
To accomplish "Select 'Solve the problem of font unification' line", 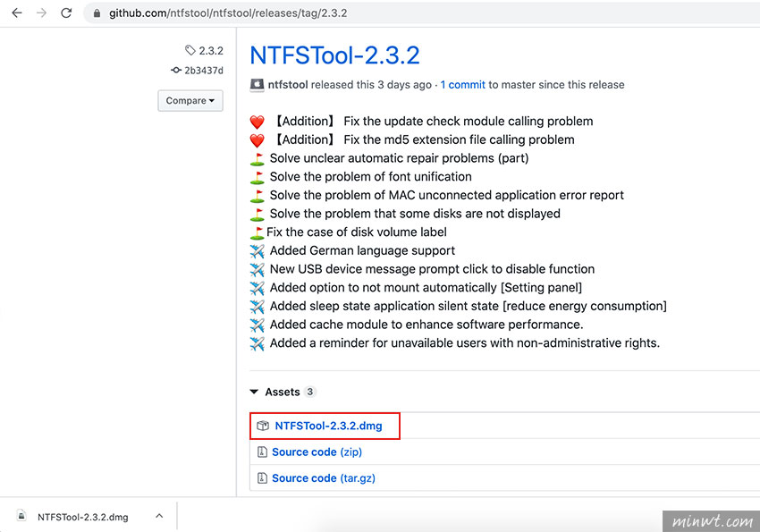I will (x=371, y=176).
